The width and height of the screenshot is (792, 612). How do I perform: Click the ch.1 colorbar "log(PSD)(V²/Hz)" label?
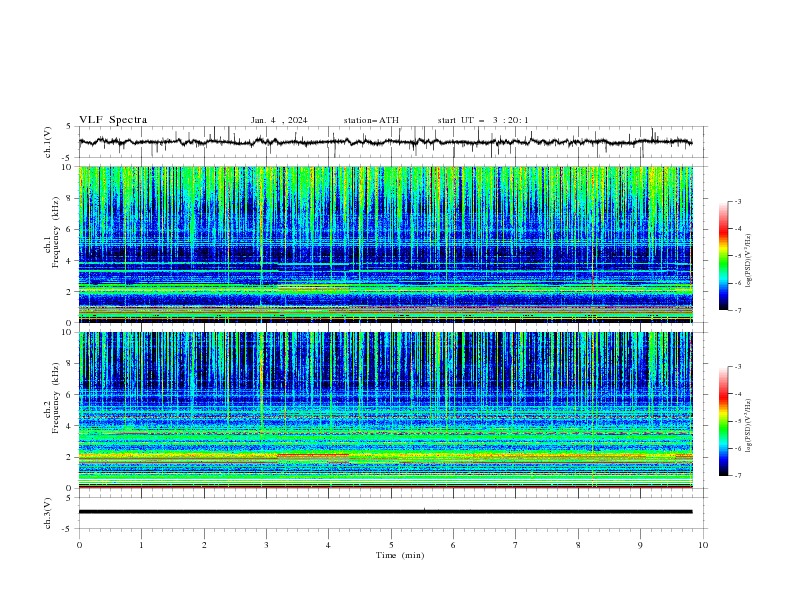click(x=749, y=261)
